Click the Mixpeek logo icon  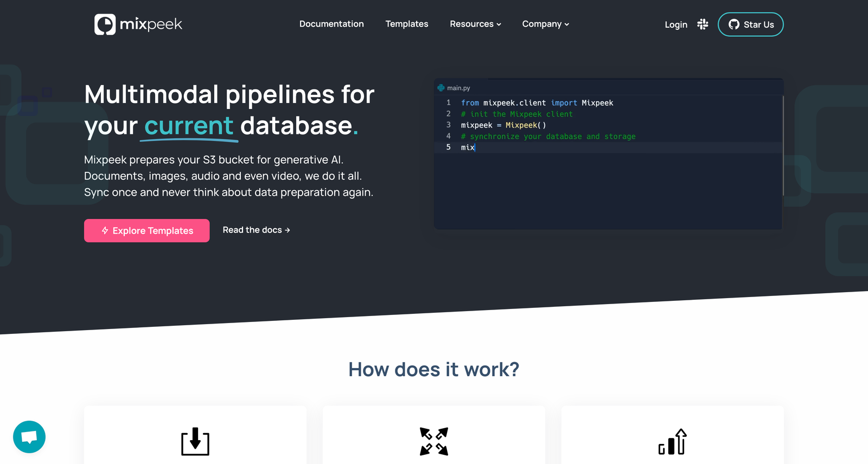click(105, 24)
